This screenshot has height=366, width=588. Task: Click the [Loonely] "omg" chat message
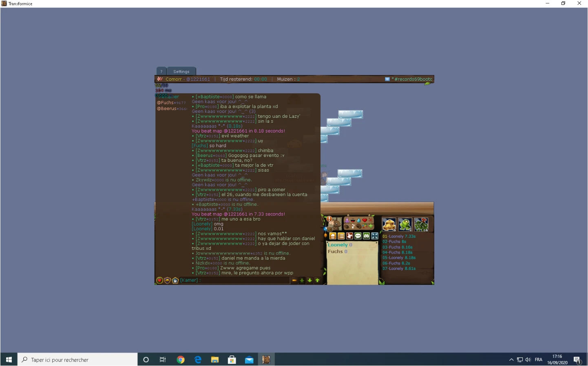(x=208, y=224)
